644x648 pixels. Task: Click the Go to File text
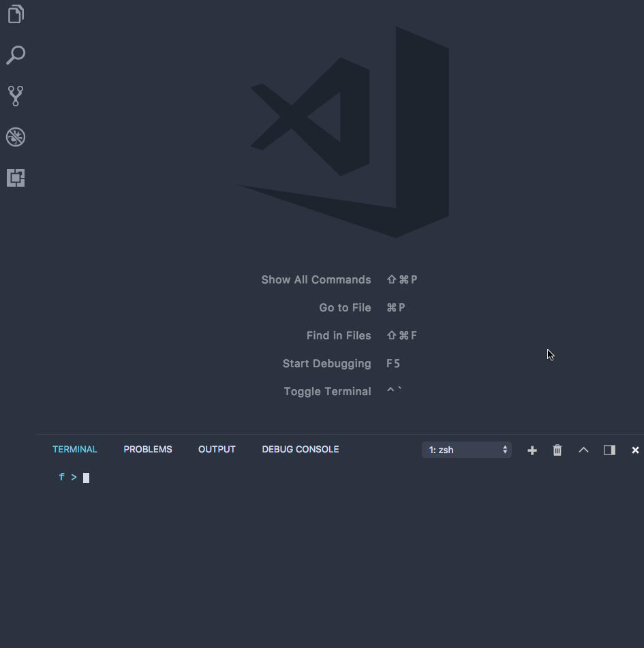345,308
